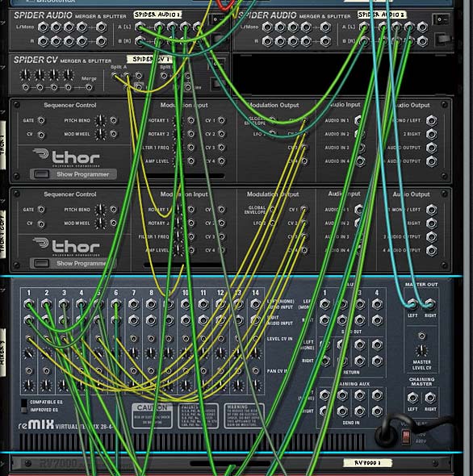Click the Thor 1 Mod Wheel CV jack
This screenshot has width=473, height=476.
[x=114, y=134]
